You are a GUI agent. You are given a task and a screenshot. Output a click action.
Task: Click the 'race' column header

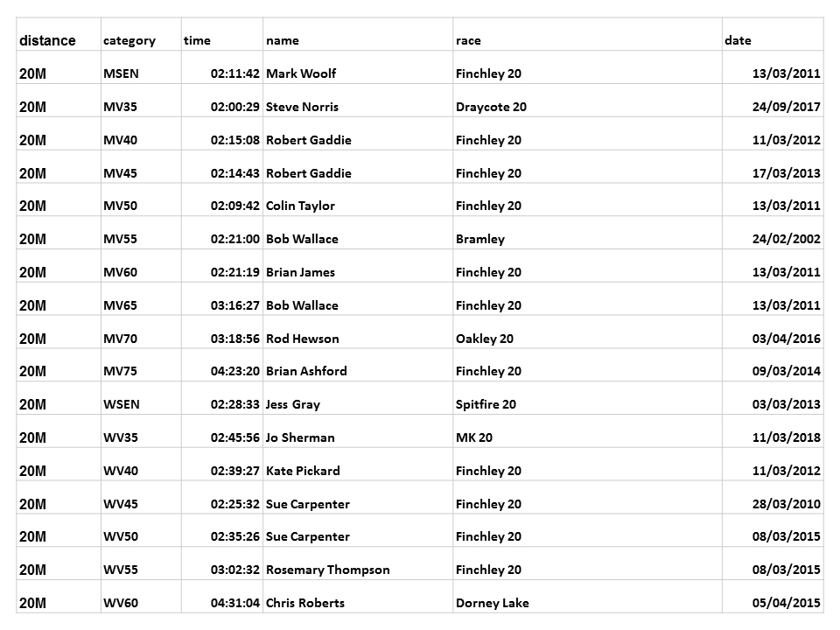(x=468, y=40)
